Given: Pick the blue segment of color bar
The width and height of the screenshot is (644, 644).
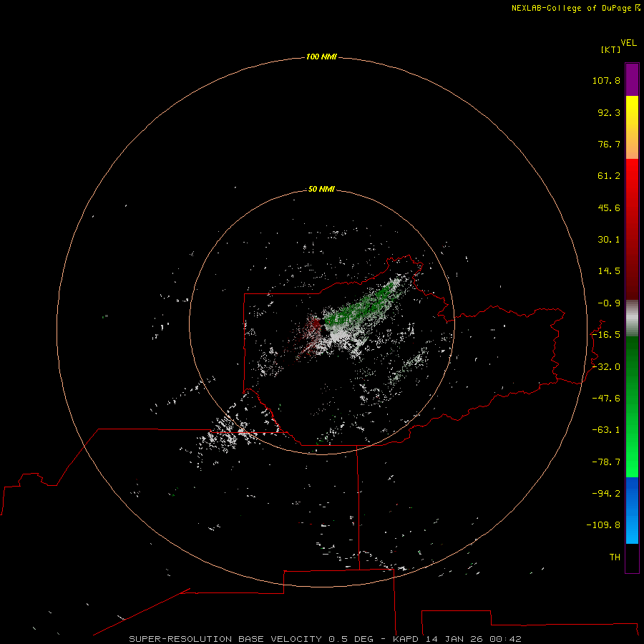Looking at the screenshot, I should 632,510.
